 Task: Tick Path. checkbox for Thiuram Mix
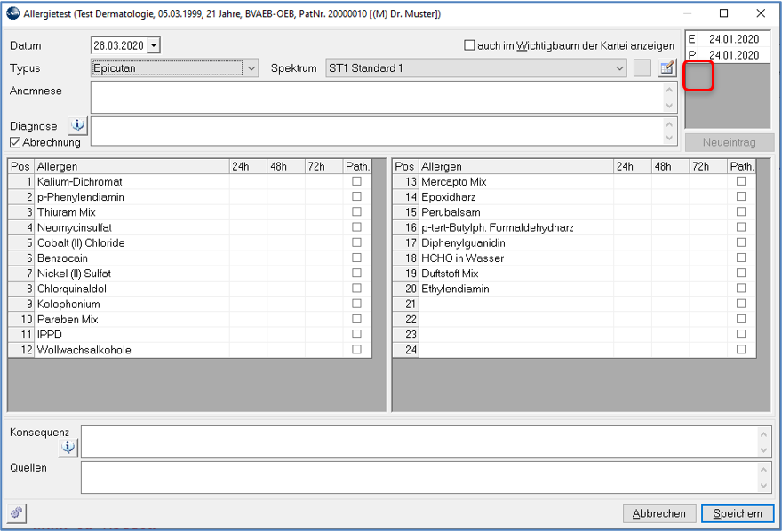[x=356, y=212]
